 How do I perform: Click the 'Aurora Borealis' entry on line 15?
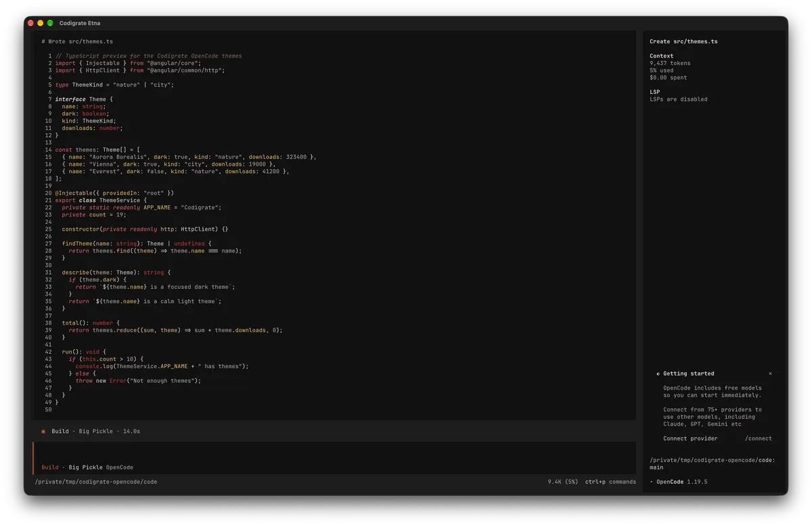[x=189, y=157]
